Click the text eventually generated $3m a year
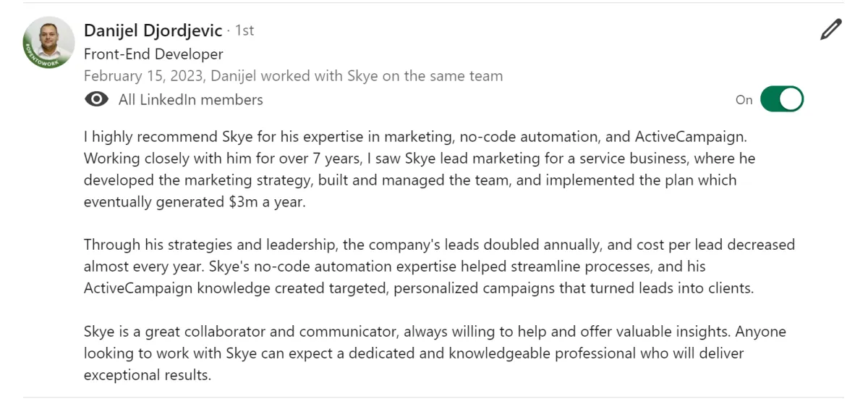Screen dimensions: 868x399 (195, 202)
